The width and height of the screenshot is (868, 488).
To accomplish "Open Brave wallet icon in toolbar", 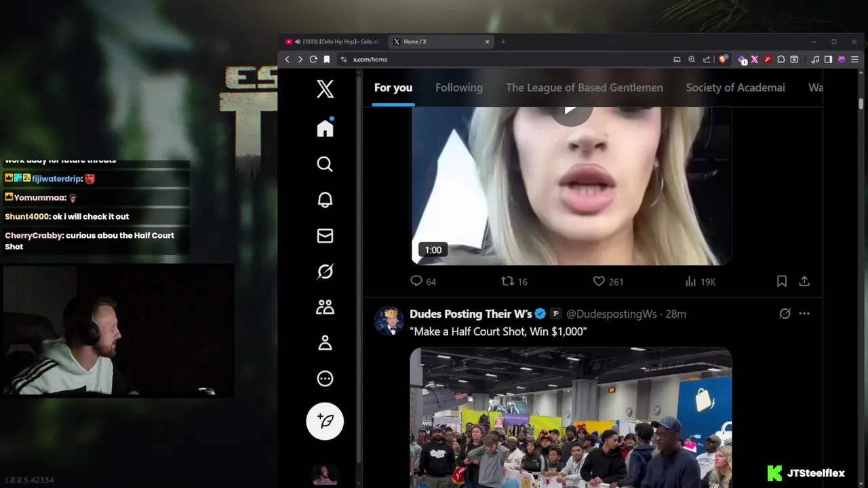I will 794,60.
